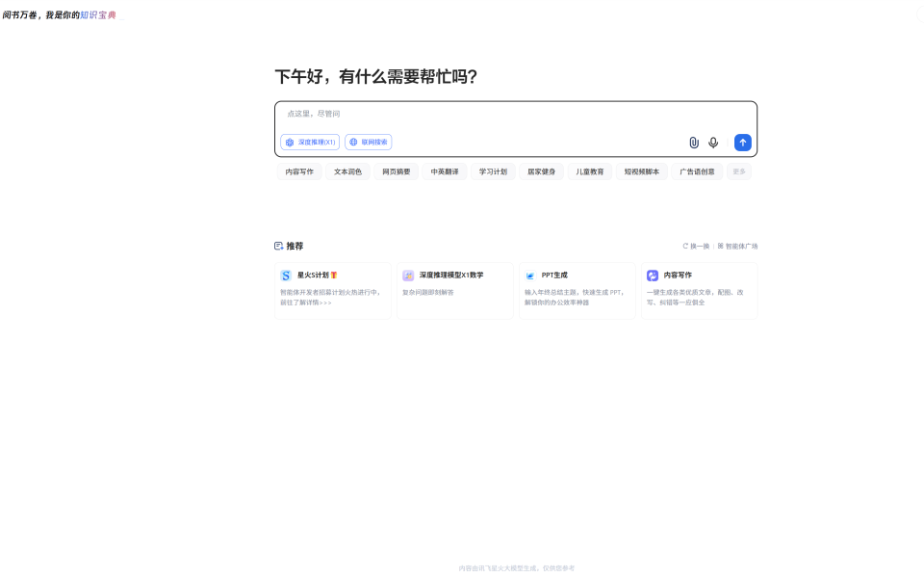Open the PPT生成 card title
924x578 pixels.
click(554, 276)
